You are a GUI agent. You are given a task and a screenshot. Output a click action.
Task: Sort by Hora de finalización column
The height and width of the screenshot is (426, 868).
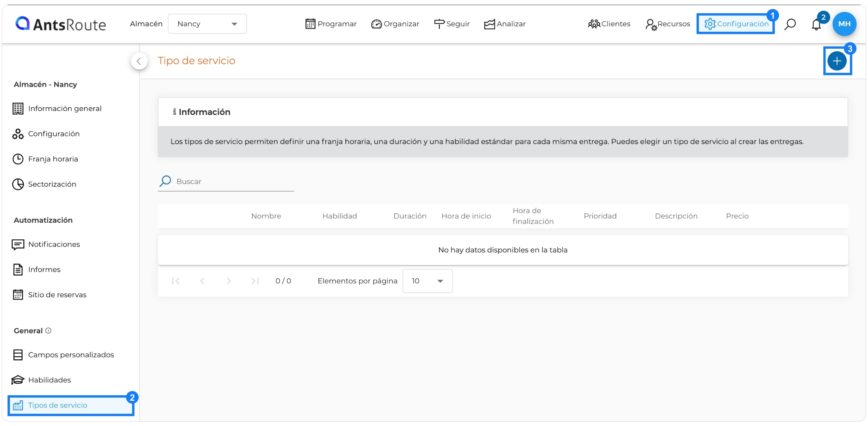pos(533,216)
